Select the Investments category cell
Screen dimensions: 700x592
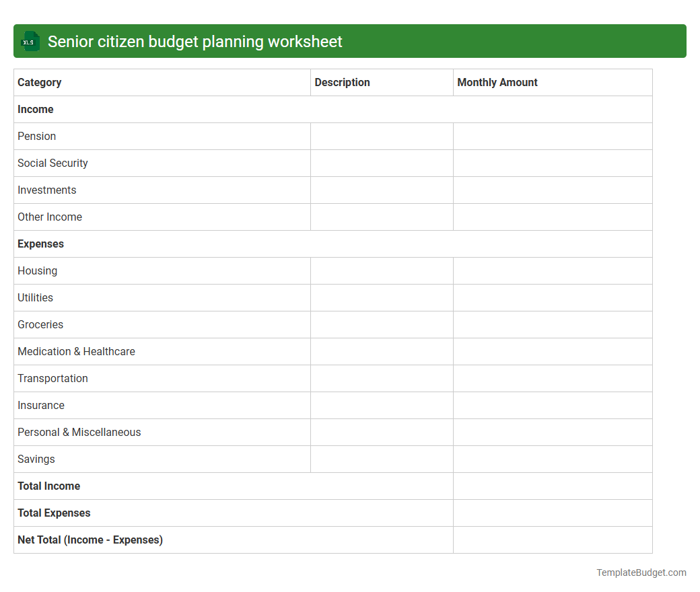46,190
